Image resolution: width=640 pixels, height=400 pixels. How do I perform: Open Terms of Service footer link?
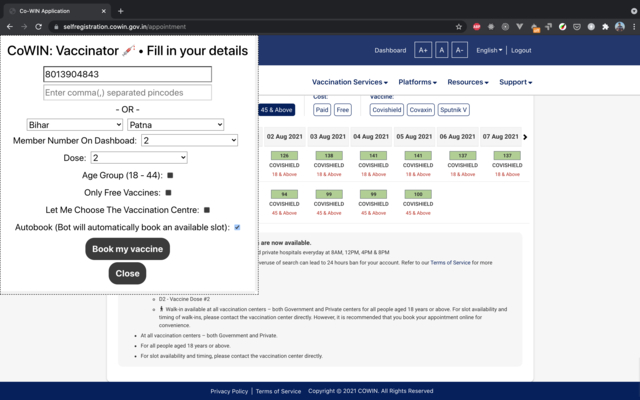tap(278, 391)
